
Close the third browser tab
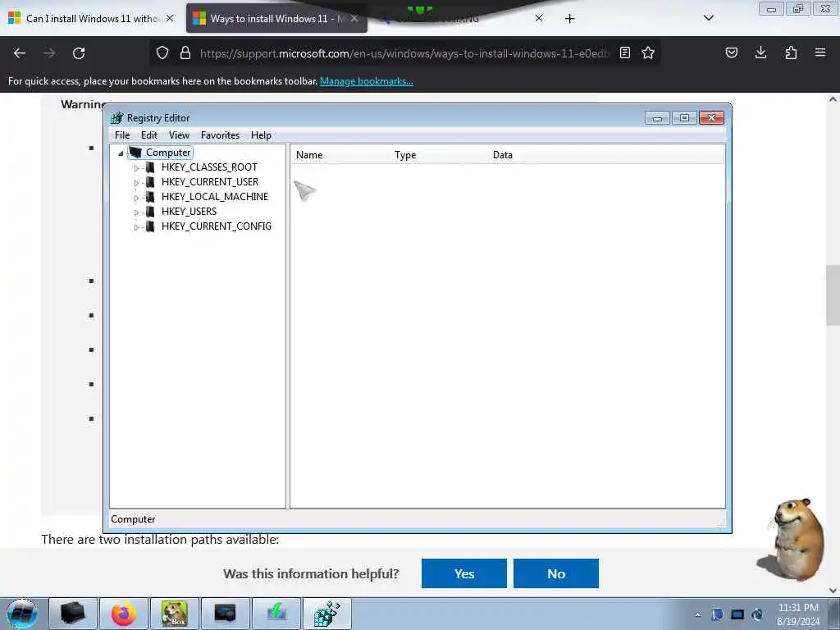coord(539,18)
